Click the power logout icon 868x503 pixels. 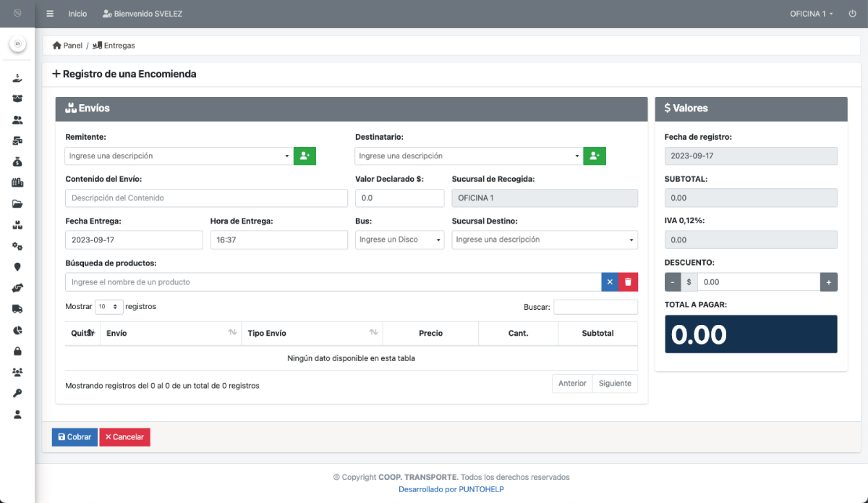coord(852,14)
